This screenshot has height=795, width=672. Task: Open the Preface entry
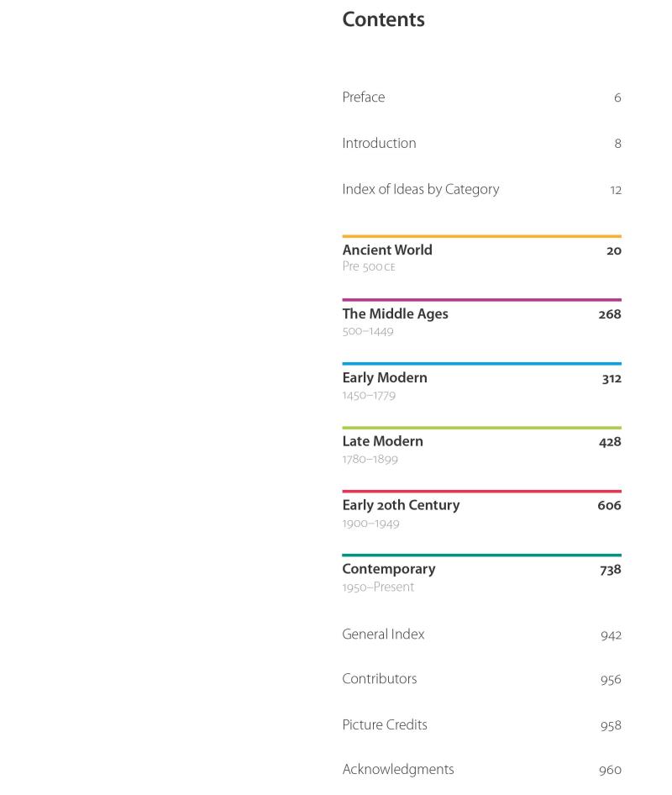363,97
